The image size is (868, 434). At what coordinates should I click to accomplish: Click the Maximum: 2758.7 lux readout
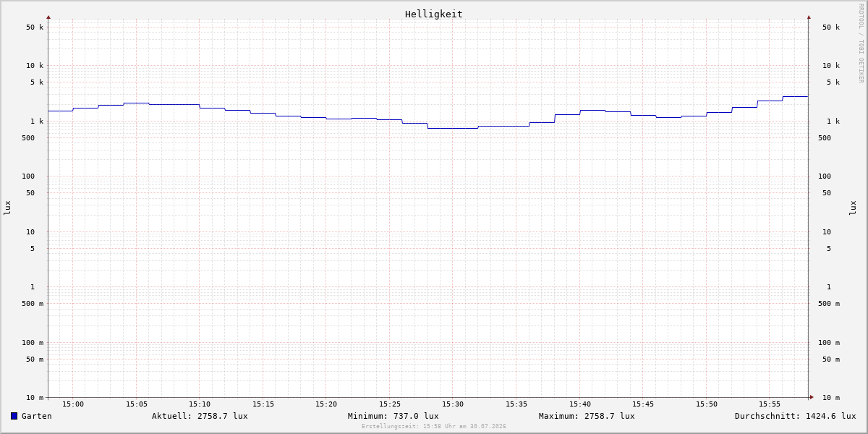pyautogui.click(x=587, y=416)
